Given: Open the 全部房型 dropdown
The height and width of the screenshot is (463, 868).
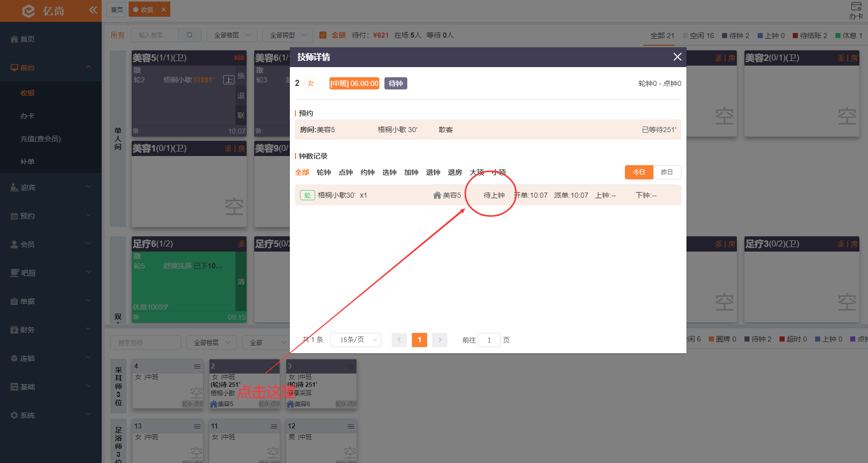Looking at the screenshot, I should (x=288, y=35).
